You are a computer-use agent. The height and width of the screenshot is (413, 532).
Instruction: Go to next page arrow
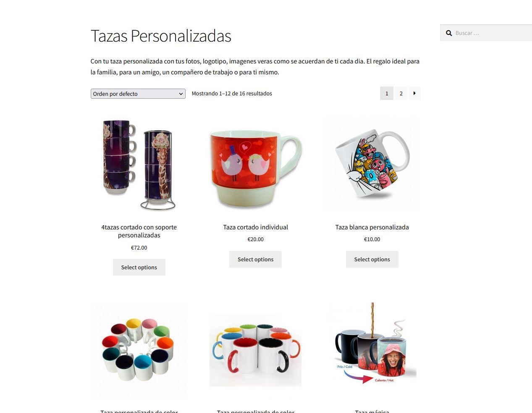pos(414,93)
